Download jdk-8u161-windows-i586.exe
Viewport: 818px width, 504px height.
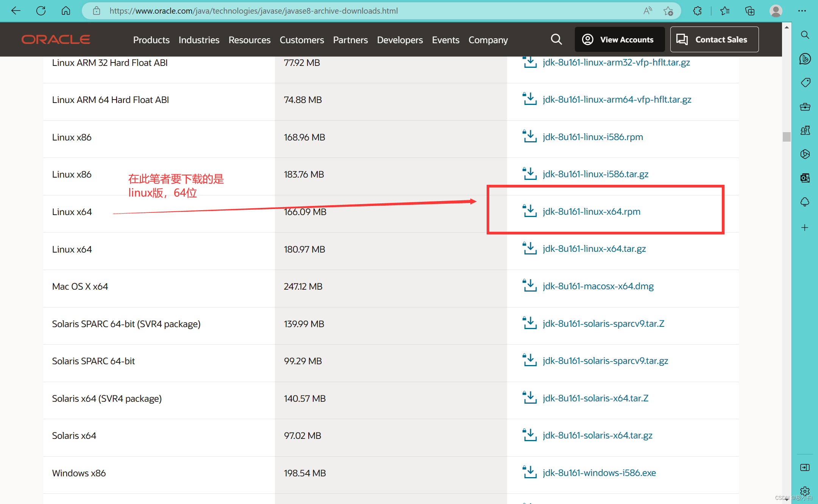(599, 473)
